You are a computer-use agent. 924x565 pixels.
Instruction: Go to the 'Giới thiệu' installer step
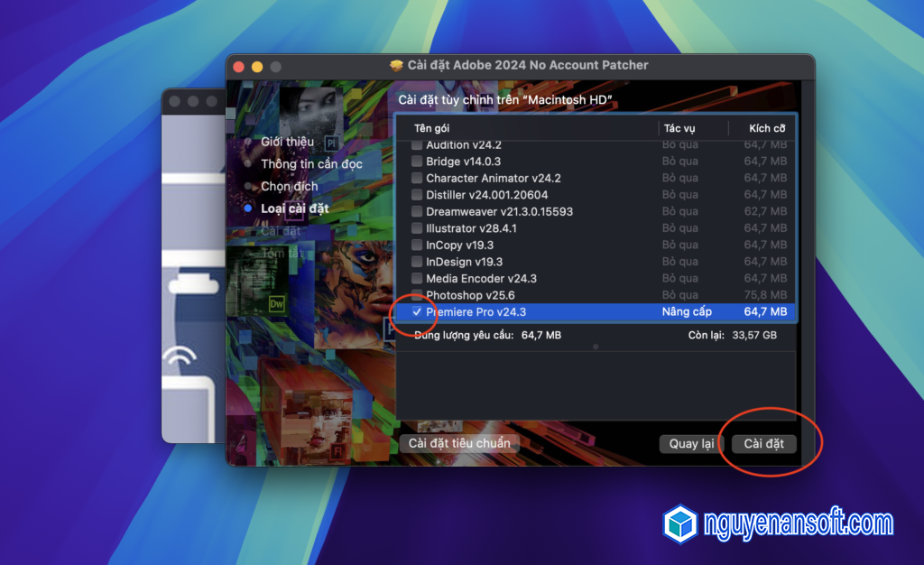click(x=287, y=142)
